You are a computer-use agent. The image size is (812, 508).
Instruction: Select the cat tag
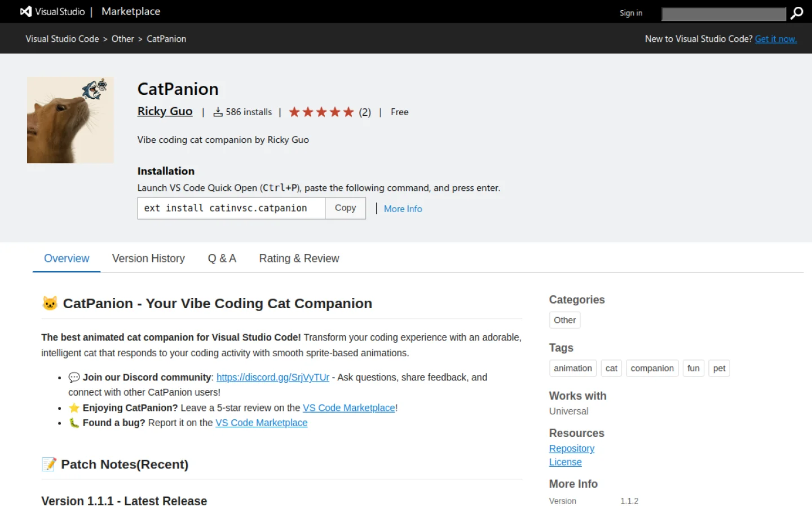(611, 368)
